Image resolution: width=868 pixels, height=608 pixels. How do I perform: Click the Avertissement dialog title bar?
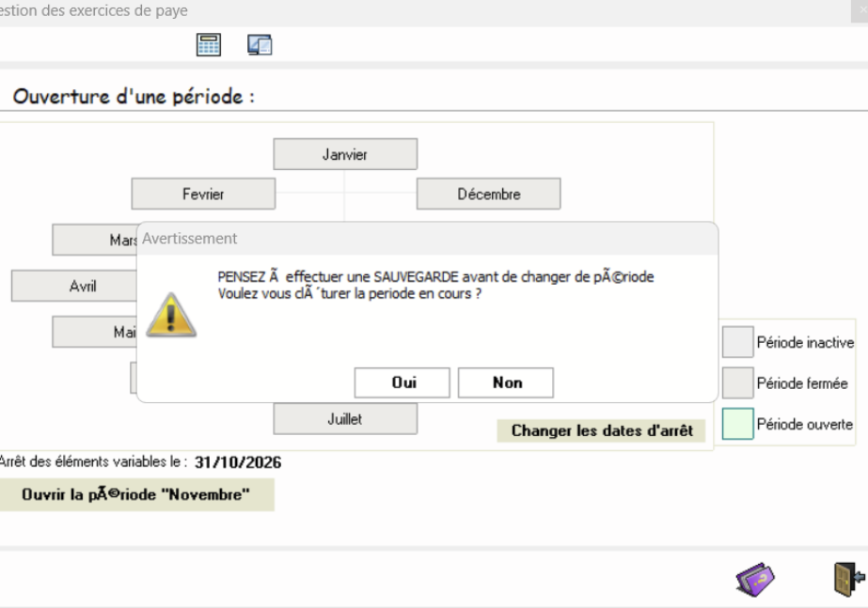tap(427, 239)
